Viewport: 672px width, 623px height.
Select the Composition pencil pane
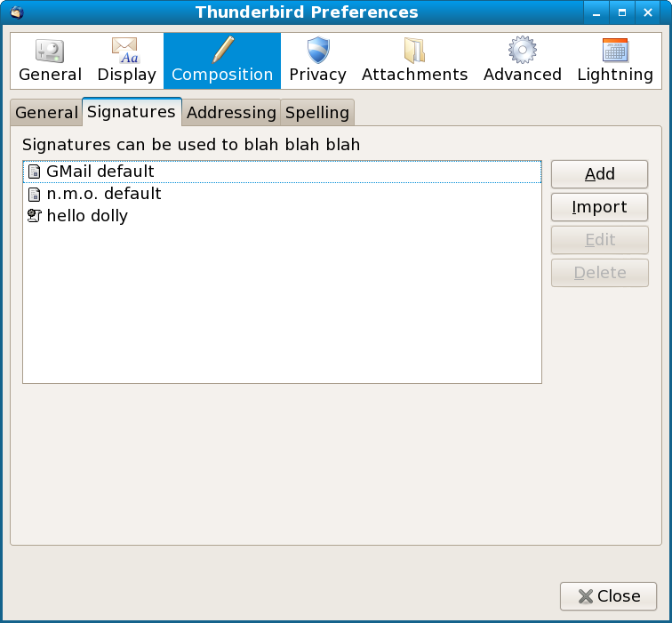[222, 60]
